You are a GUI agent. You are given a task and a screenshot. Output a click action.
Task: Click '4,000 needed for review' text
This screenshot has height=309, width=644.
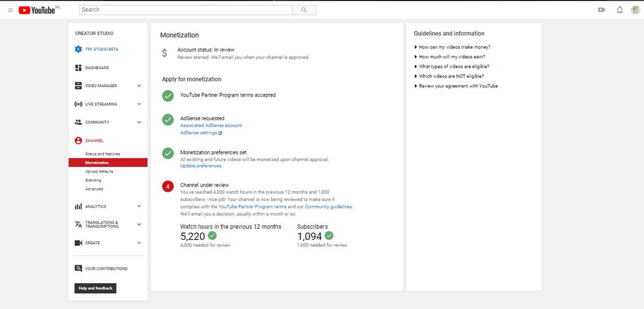206,245
